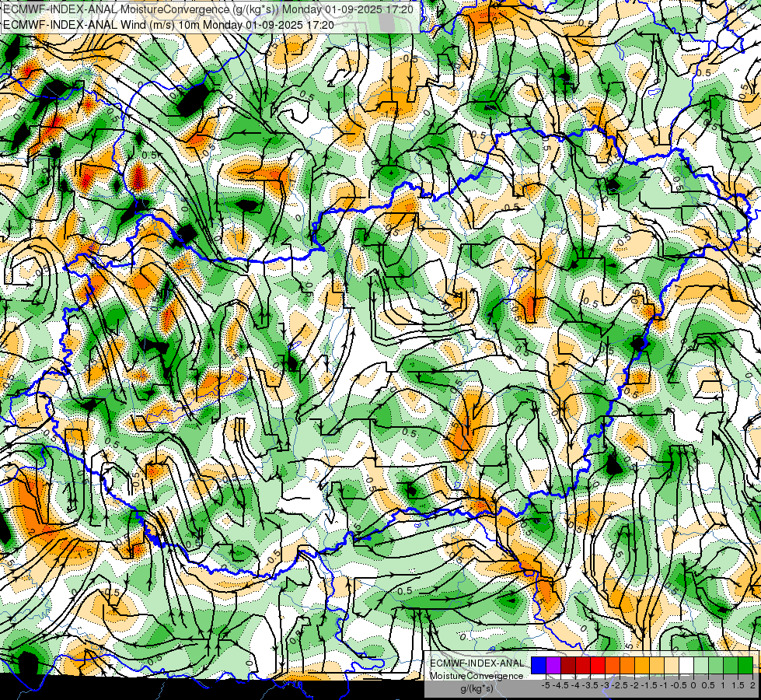761x700 pixels.
Task: Click the purple legend swatch
Action: pos(553,665)
